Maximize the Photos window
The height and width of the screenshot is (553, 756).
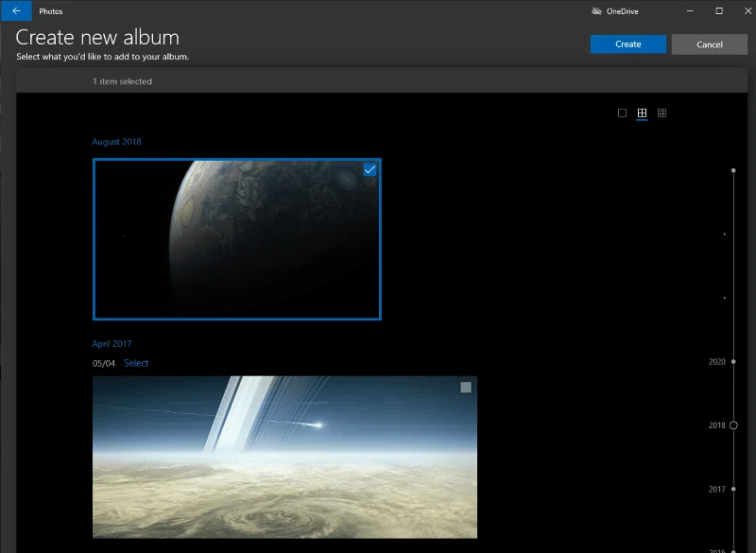coord(719,10)
